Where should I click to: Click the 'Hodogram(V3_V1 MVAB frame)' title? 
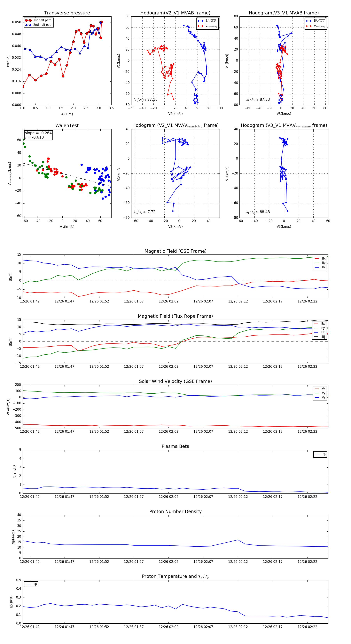[x=284, y=13]
